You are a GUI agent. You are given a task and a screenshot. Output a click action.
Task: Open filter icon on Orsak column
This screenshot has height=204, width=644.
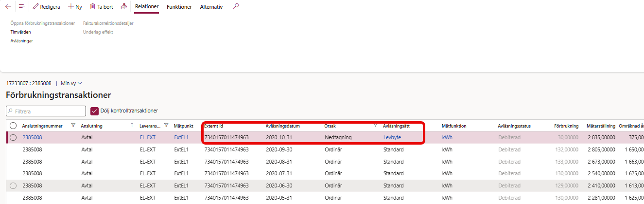coord(375,126)
